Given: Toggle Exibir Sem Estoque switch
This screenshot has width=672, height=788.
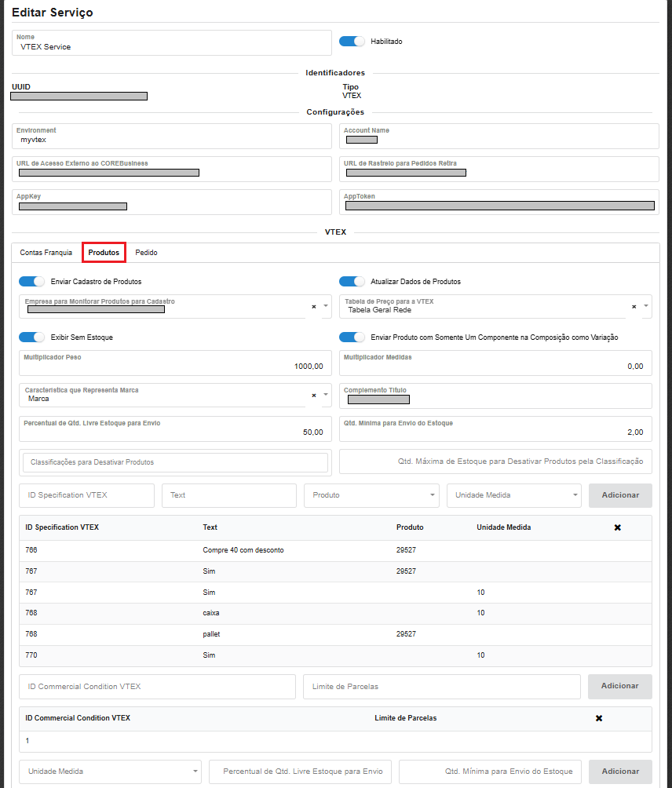Looking at the screenshot, I should coord(32,337).
